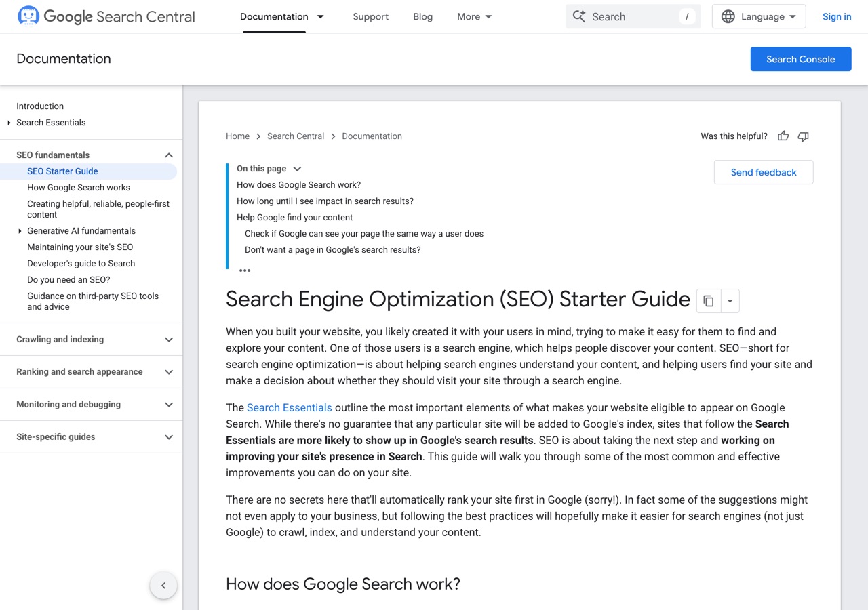The image size is (868, 610).
Task: Open the Search Essentials inline link
Action: [x=290, y=407]
